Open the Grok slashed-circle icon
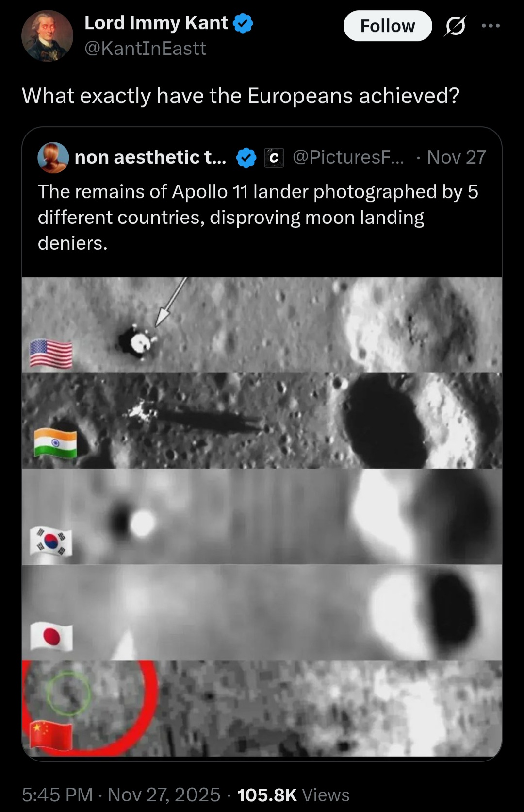Screen dimensions: 524x812 tap(455, 26)
